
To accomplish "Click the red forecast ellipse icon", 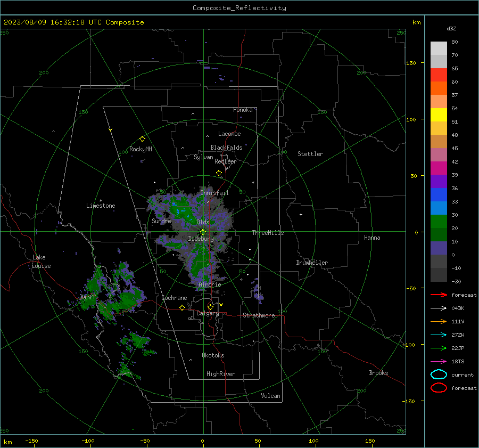I will point(439,388).
